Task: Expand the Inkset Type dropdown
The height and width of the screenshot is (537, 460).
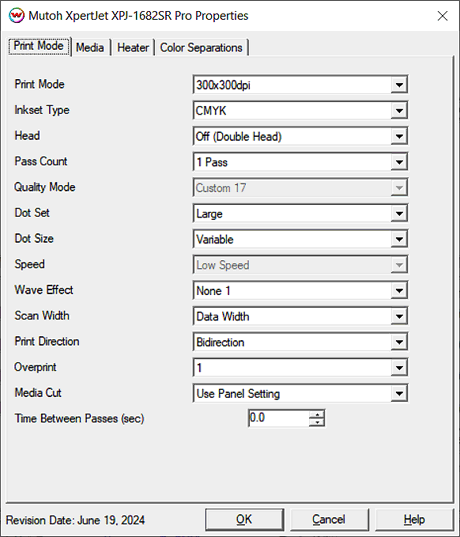Action: [300, 110]
